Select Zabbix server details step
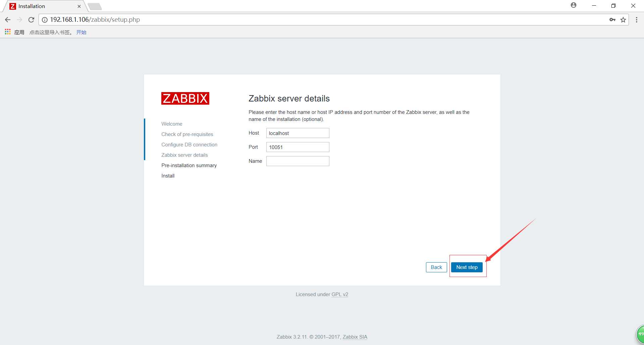Image resolution: width=644 pixels, height=345 pixels. pos(184,155)
